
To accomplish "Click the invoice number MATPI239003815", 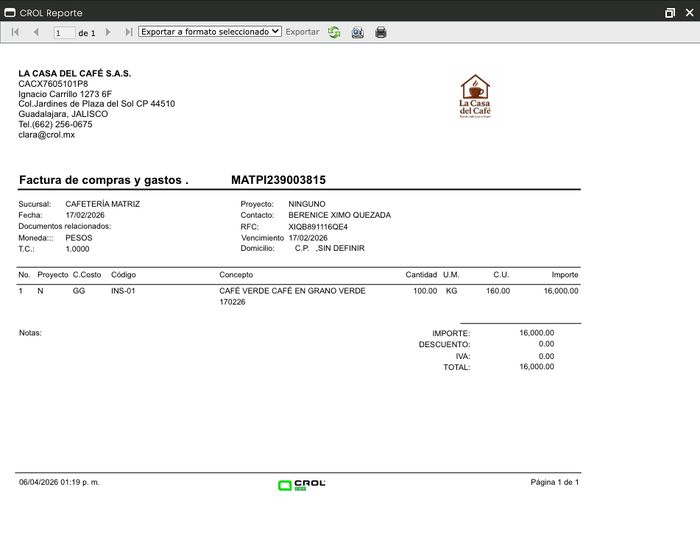I will 278,180.
